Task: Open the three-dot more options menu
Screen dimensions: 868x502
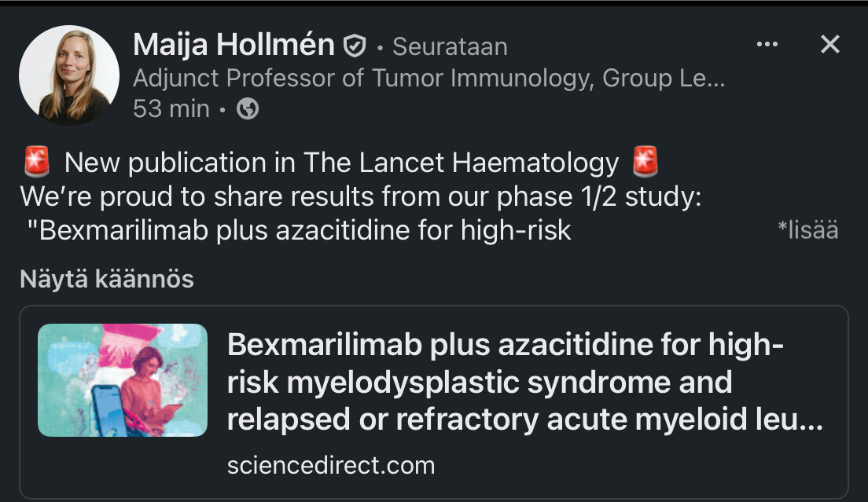Action: pyautogui.click(x=767, y=44)
